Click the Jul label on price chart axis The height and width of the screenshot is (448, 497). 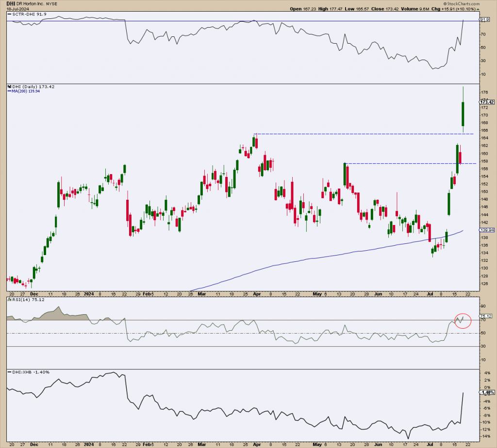pos(430,294)
